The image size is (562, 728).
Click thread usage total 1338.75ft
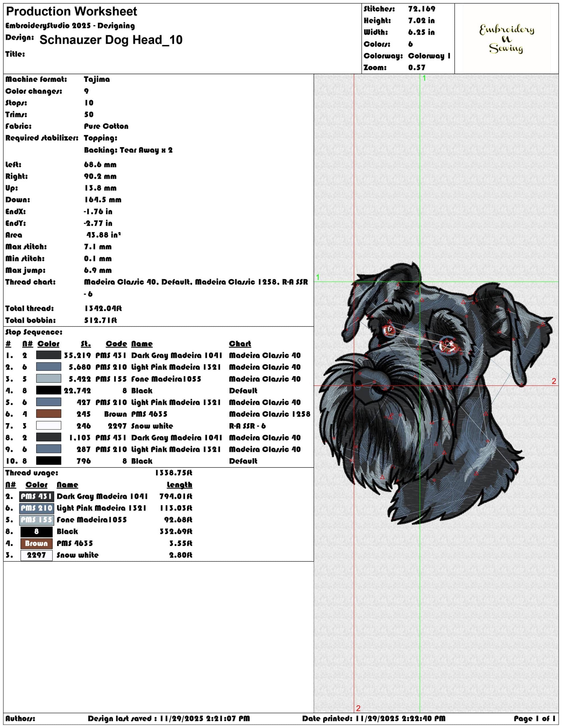coord(174,473)
